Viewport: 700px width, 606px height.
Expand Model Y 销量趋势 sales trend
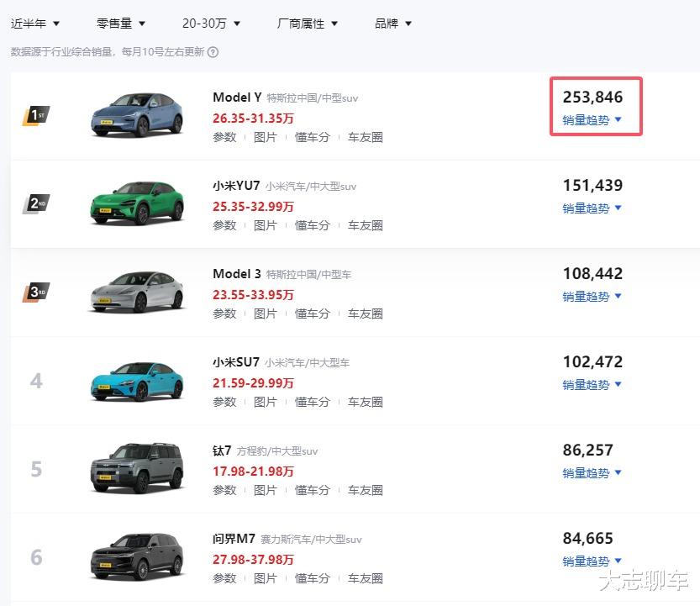(x=592, y=120)
